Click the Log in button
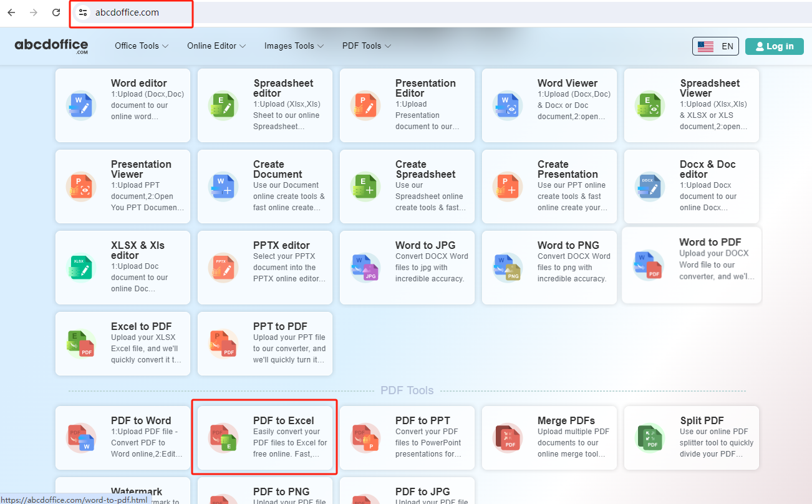Viewport: 812px width, 504px height. coord(774,46)
